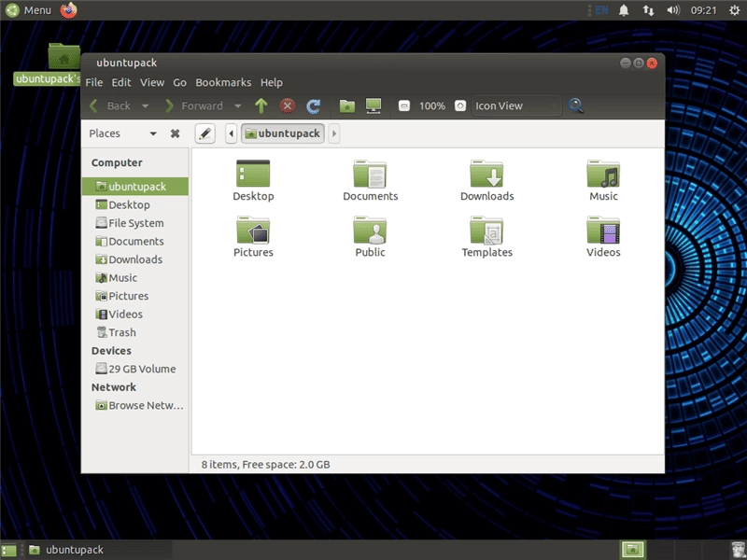Go up to parent folder with green arrow
747x560 pixels.
click(x=261, y=105)
